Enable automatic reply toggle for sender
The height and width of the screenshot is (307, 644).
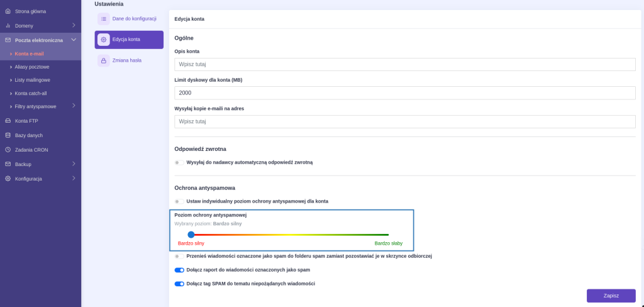tap(179, 163)
